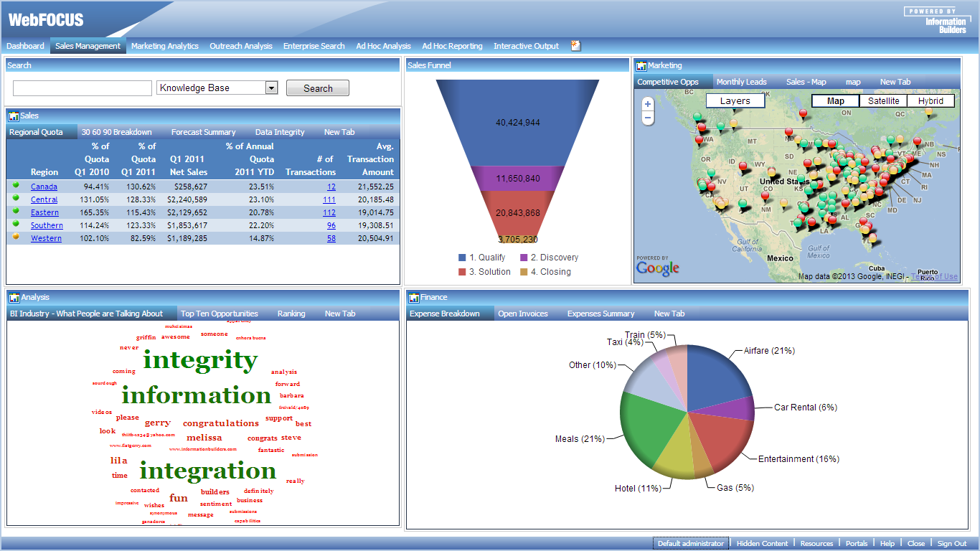Open the Knowledge Base dropdown
980x551 pixels.
(271, 88)
